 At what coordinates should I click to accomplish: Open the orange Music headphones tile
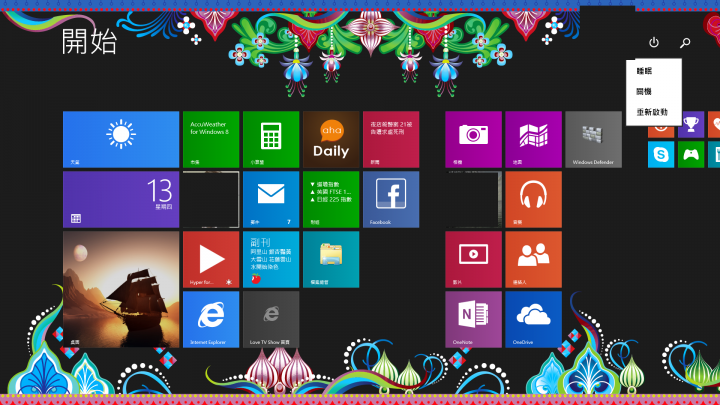coord(533,200)
